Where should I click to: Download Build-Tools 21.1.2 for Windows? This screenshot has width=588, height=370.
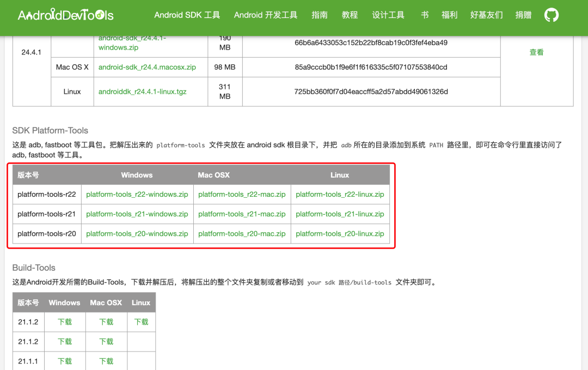tap(64, 322)
